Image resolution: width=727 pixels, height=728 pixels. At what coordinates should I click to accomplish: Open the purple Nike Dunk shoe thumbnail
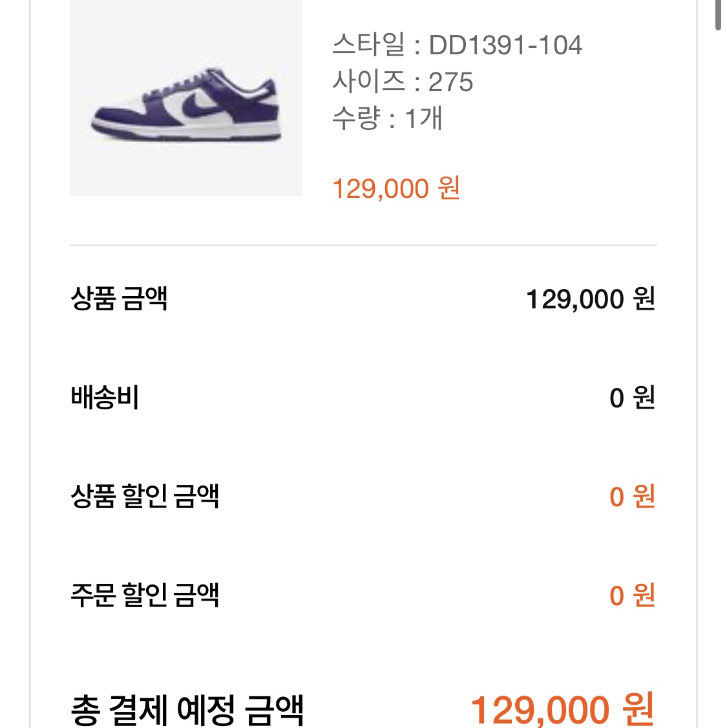click(x=185, y=98)
